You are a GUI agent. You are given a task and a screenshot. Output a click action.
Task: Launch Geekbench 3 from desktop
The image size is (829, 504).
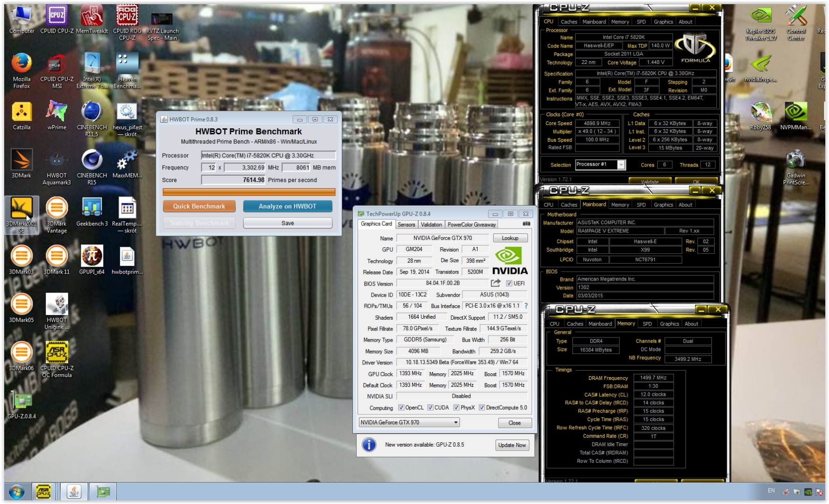91,211
